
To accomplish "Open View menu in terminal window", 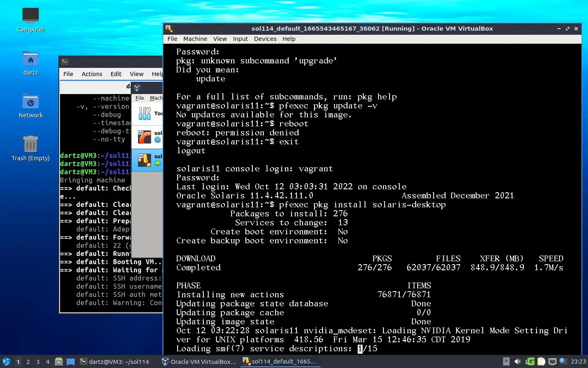I will (x=136, y=74).
